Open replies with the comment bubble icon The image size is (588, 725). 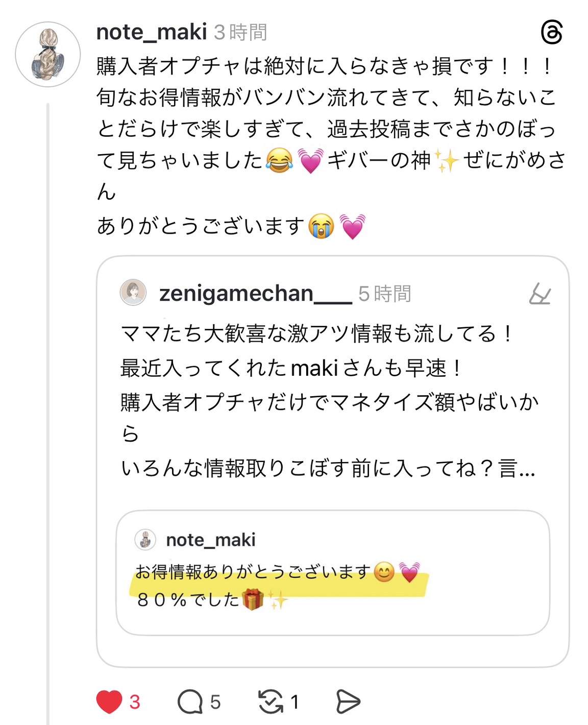[190, 702]
